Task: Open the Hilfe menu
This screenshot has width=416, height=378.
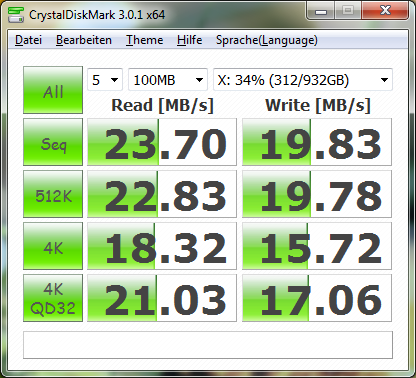Action: point(189,40)
